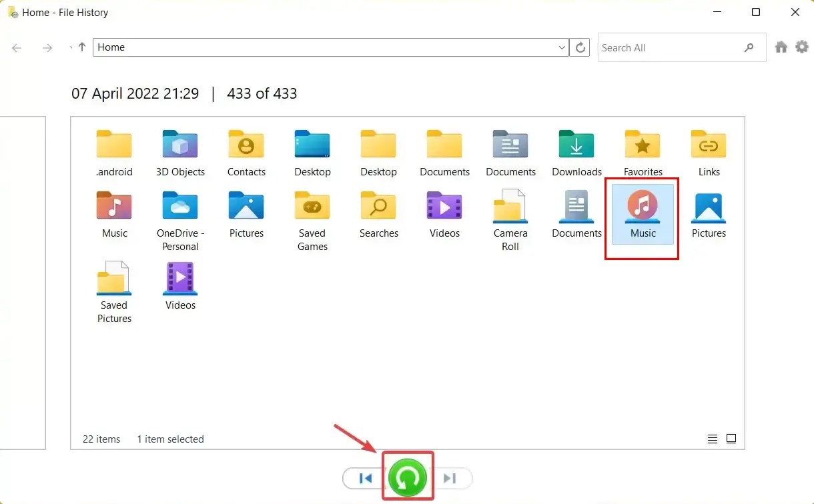The height and width of the screenshot is (504, 814).
Task: Switch to large icons view
Action: coord(731,439)
